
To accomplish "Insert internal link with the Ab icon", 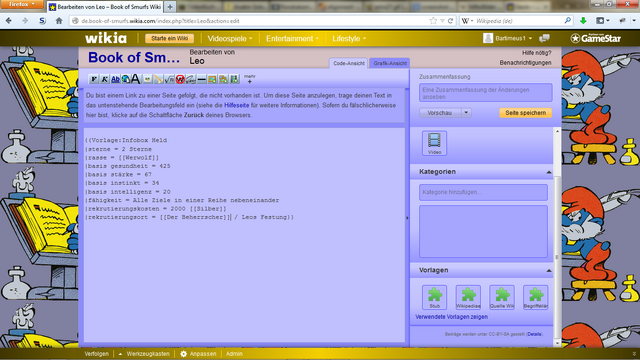I will (116, 79).
